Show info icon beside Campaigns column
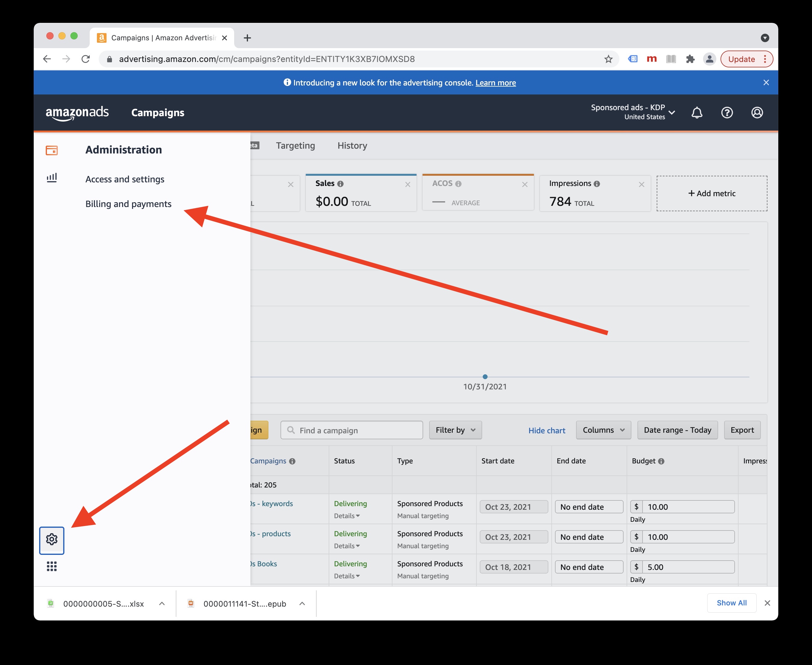 pos(292,461)
